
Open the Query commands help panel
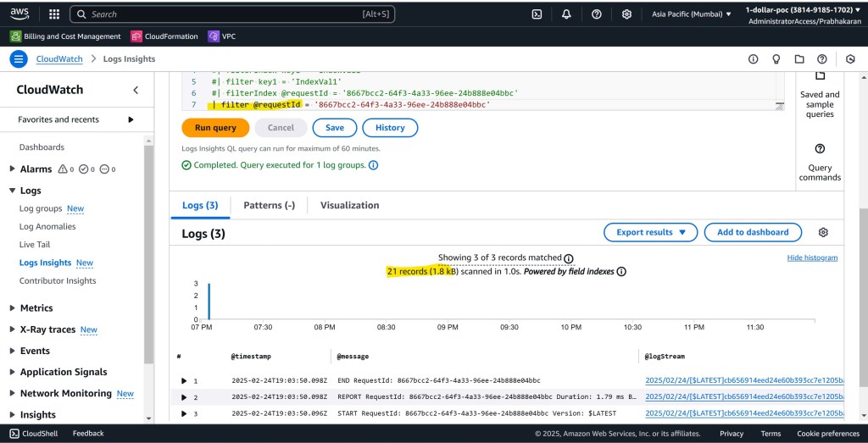820,162
